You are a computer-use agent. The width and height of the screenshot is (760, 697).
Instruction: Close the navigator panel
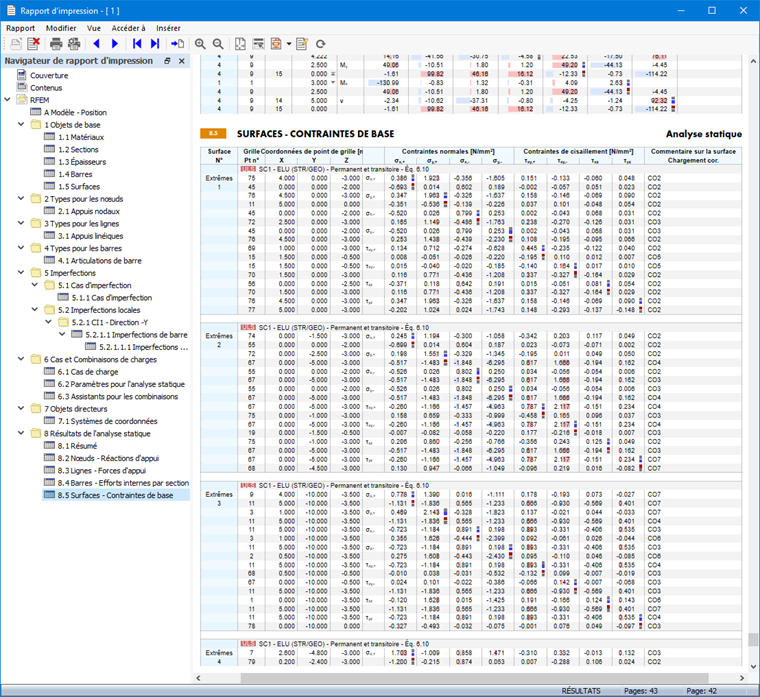click(181, 61)
